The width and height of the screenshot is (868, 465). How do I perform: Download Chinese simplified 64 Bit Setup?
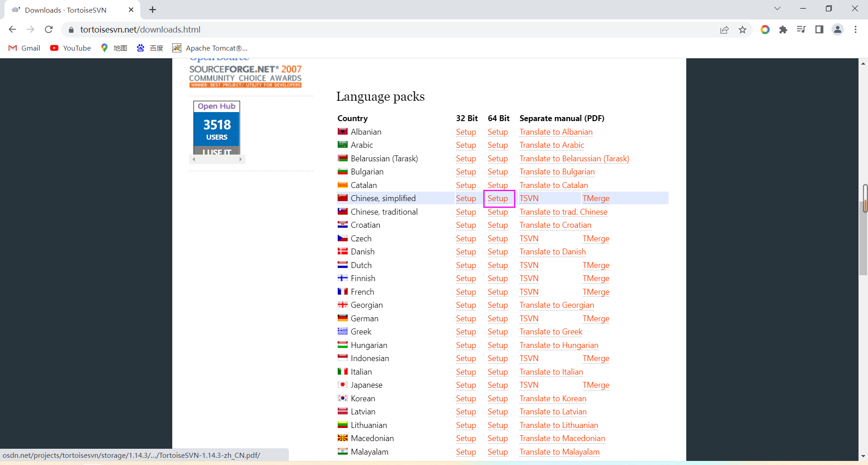click(498, 198)
